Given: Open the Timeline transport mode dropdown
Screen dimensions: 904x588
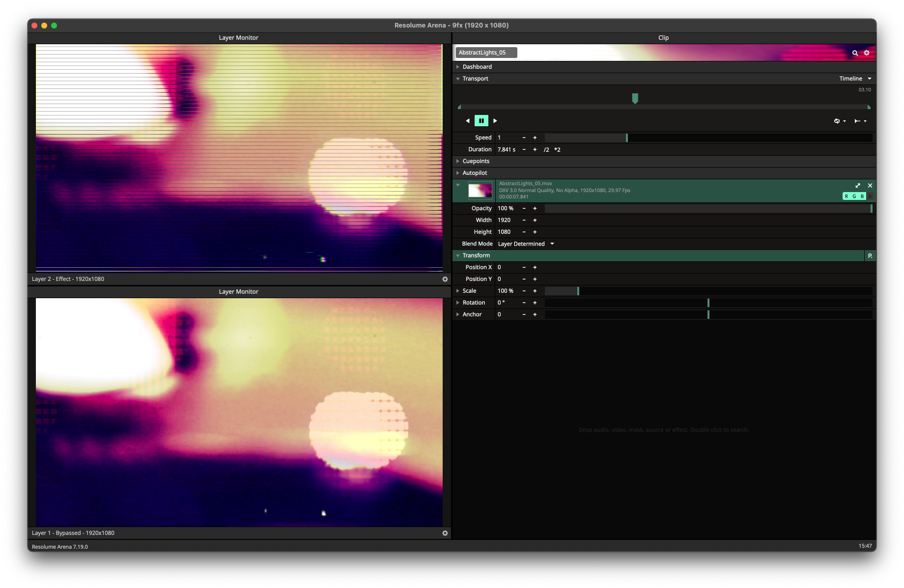Looking at the screenshot, I should pos(855,79).
